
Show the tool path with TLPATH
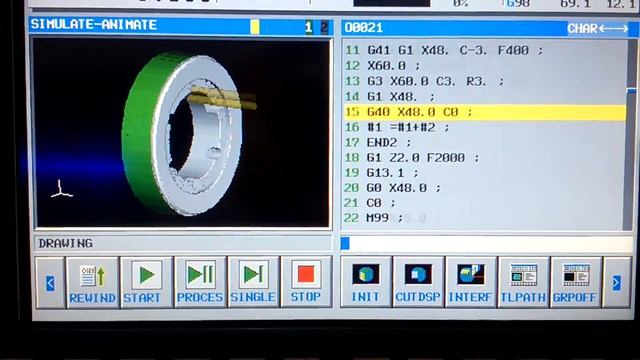click(523, 282)
